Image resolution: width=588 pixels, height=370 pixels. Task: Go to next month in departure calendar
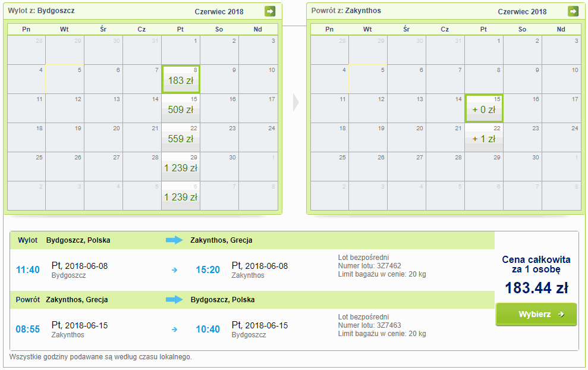click(270, 11)
